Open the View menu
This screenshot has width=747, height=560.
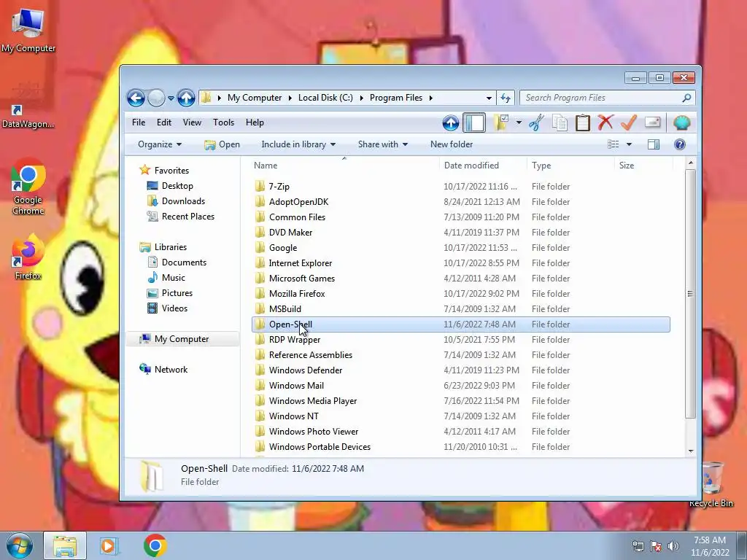click(x=192, y=122)
